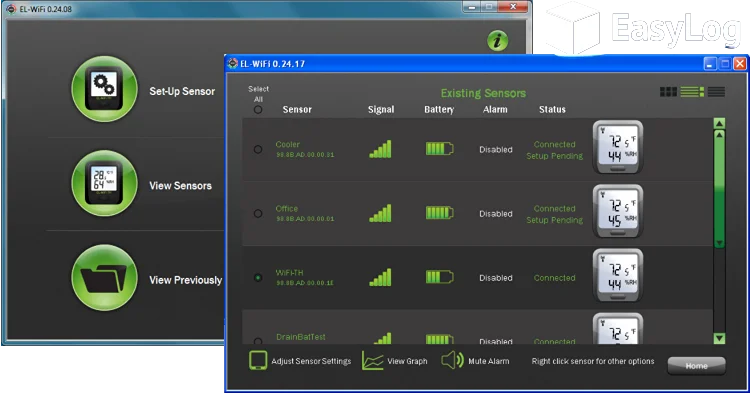Click Cooler signal strength icon

click(380, 149)
